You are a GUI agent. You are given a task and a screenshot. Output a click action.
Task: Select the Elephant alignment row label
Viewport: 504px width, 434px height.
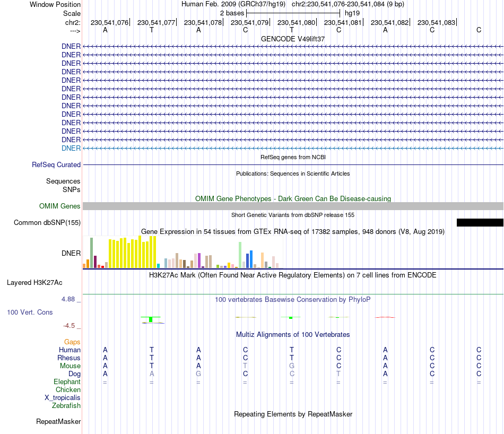[x=67, y=381]
